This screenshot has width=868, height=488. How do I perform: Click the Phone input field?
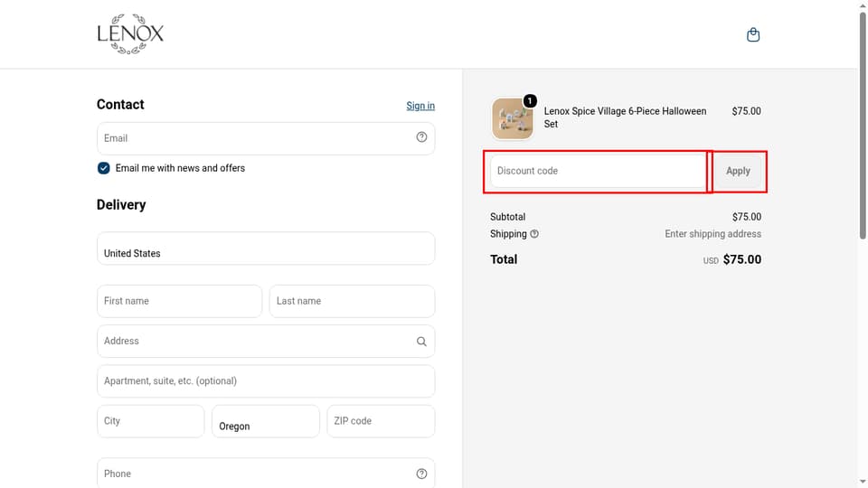266,474
